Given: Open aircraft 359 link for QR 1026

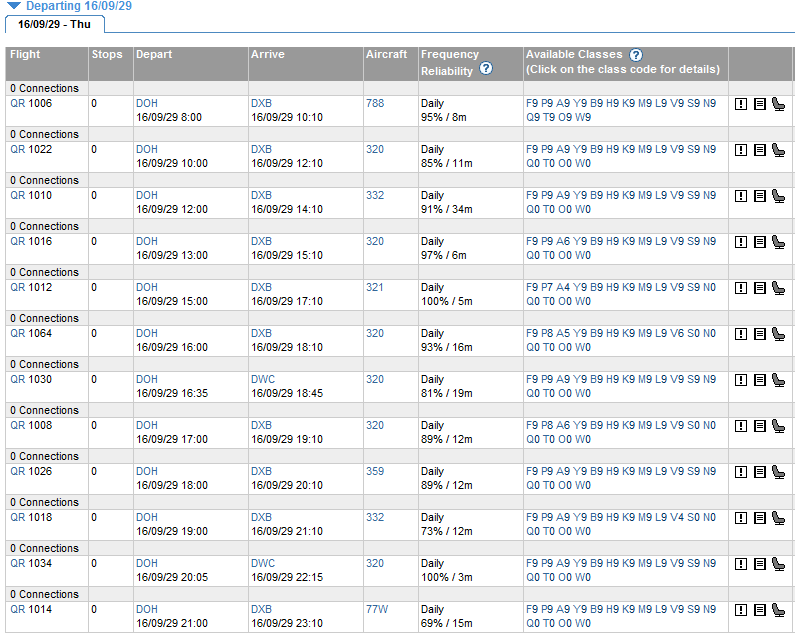Looking at the screenshot, I should pos(375,471).
